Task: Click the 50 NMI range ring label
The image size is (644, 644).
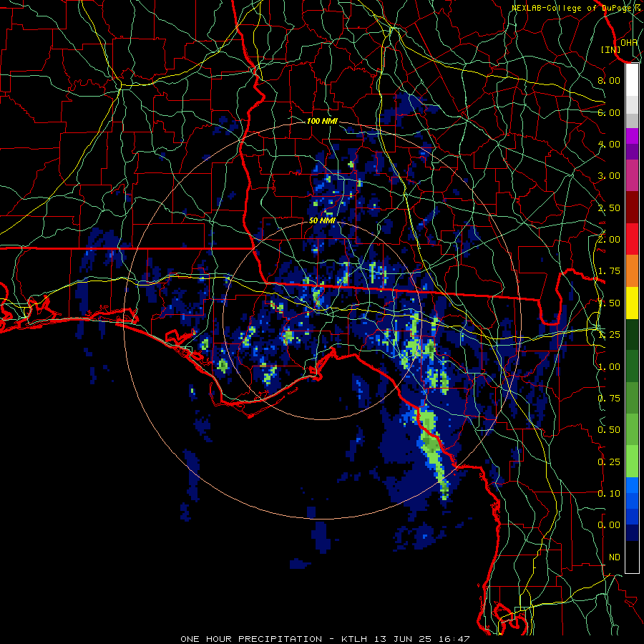Action: click(322, 220)
